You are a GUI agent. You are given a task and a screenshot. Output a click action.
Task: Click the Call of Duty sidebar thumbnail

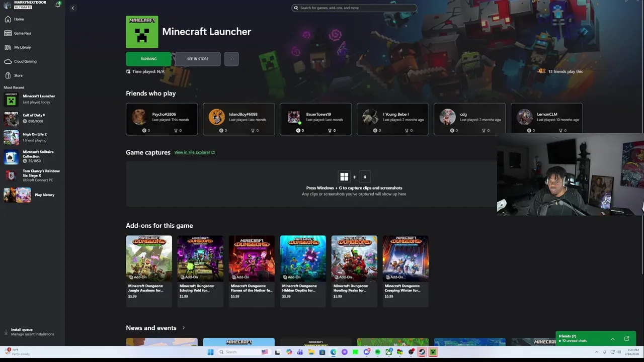[x=11, y=118]
